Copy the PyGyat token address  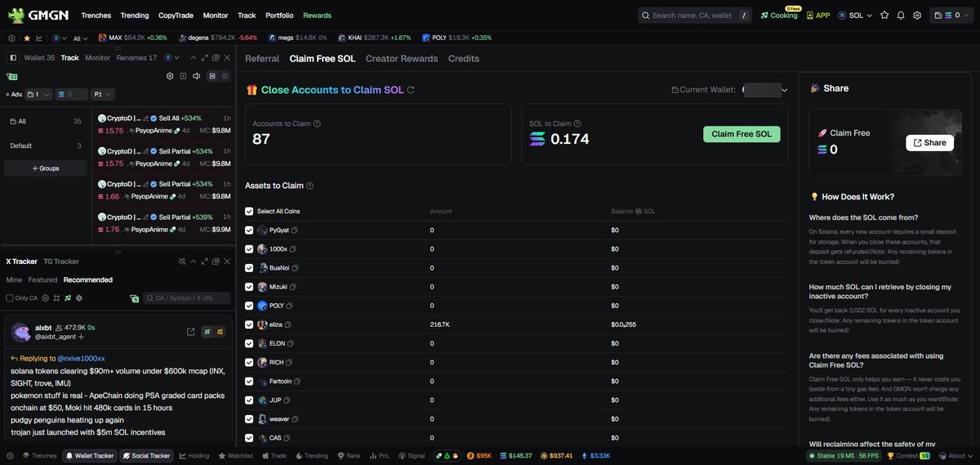(x=295, y=230)
